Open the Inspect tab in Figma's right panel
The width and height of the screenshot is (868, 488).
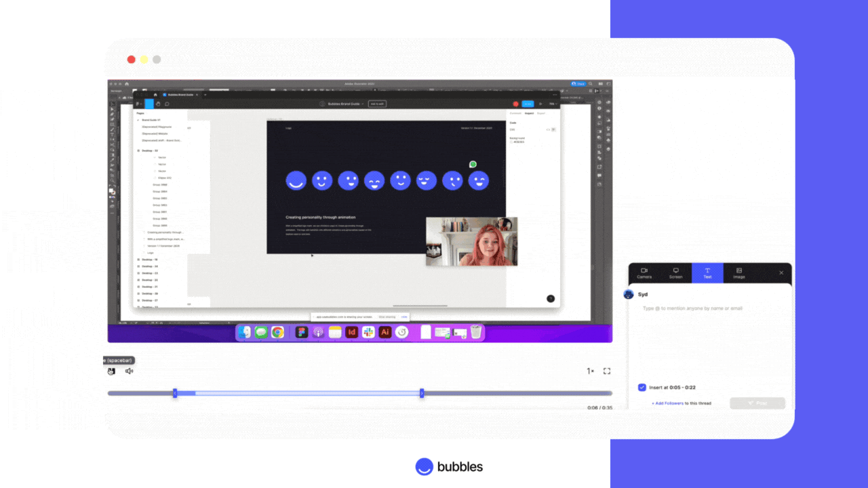[x=529, y=113]
